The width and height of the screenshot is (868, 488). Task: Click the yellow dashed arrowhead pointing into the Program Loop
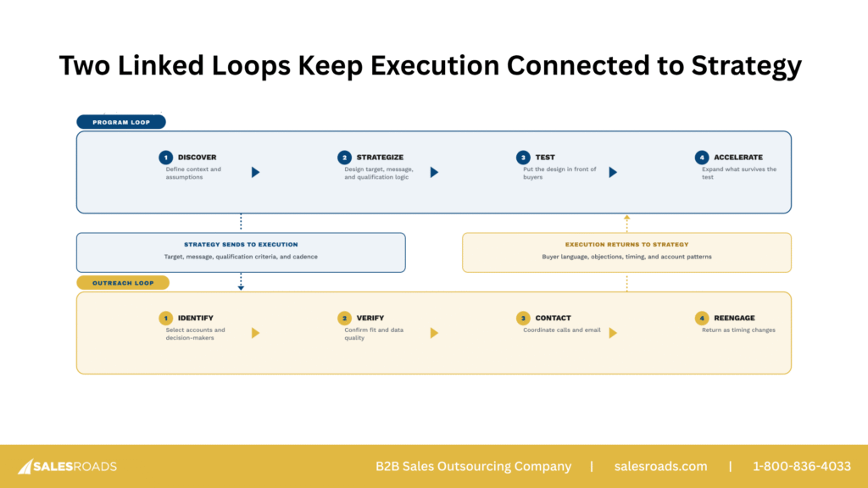(x=626, y=218)
